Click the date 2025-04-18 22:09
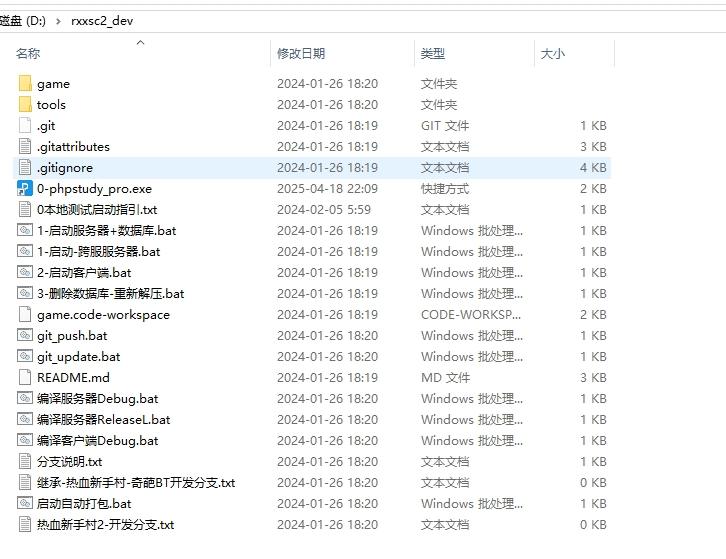 [x=327, y=188]
